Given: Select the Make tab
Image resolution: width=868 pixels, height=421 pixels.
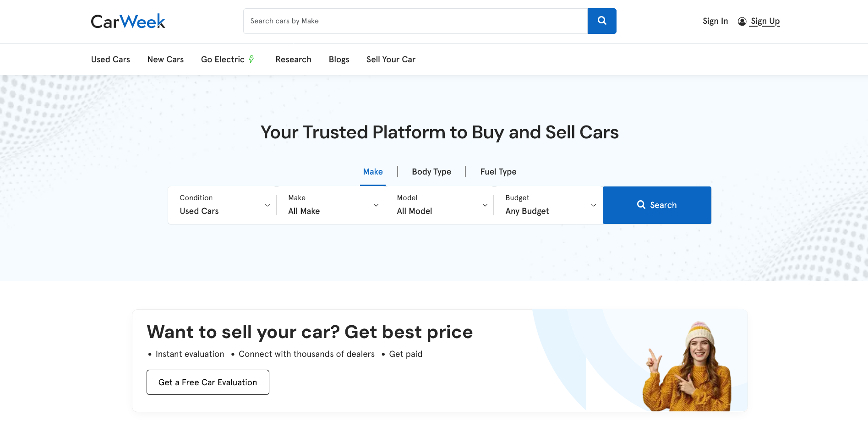Looking at the screenshot, I should pyautogui.click(x=373, y=172).
